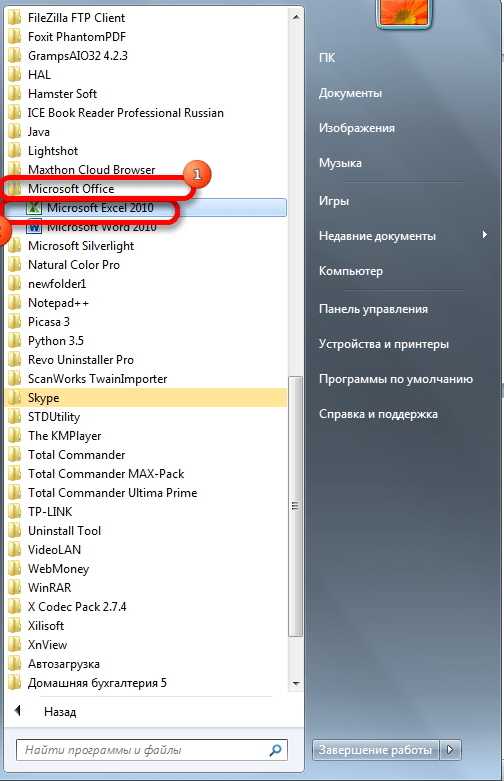Open the Notepad++ folder icon
The width and height of the screenshot is (504, 781).
[x=15, y=303]
